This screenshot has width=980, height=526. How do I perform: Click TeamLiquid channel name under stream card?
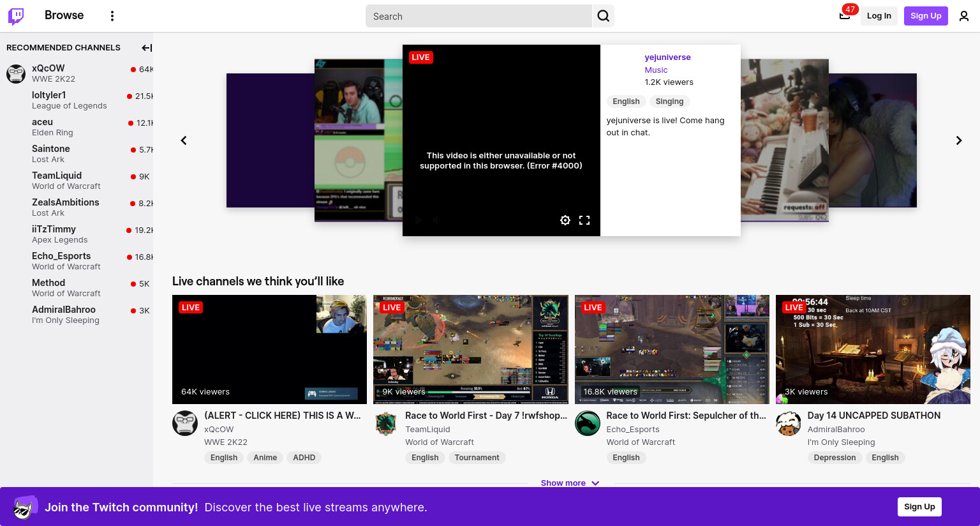coord(427,430)
